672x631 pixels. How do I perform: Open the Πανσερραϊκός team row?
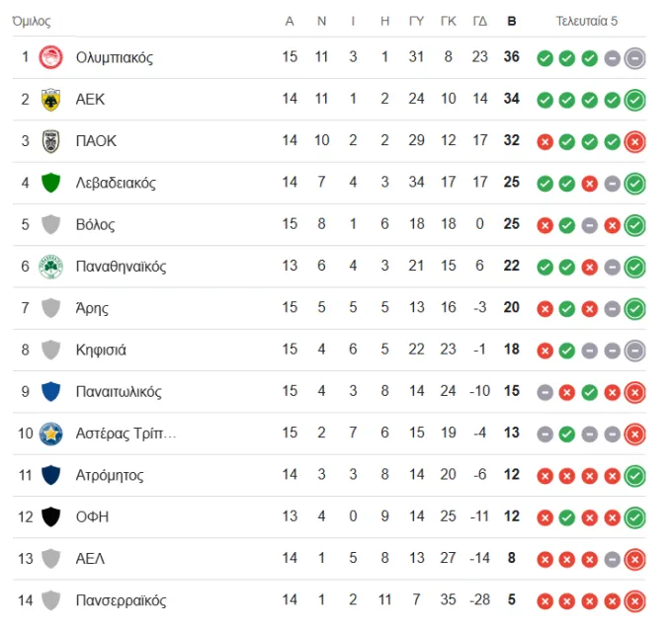pos(329,600)
